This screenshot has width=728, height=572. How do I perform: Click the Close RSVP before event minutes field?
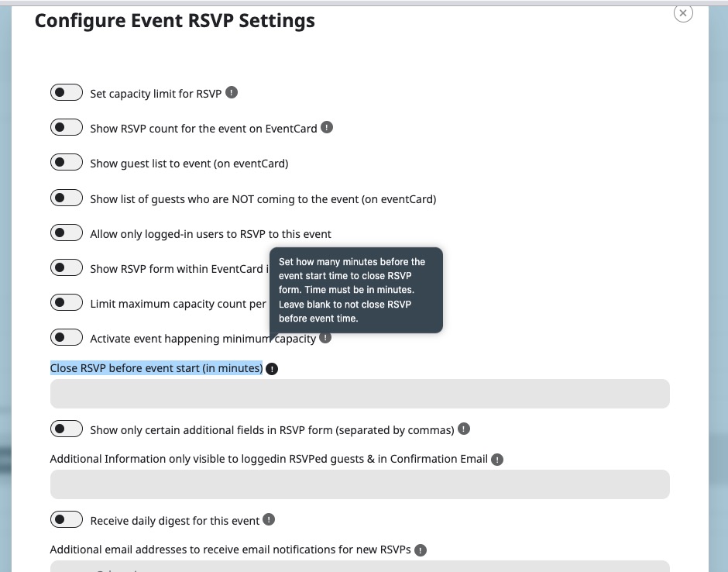tap(359, 394)
